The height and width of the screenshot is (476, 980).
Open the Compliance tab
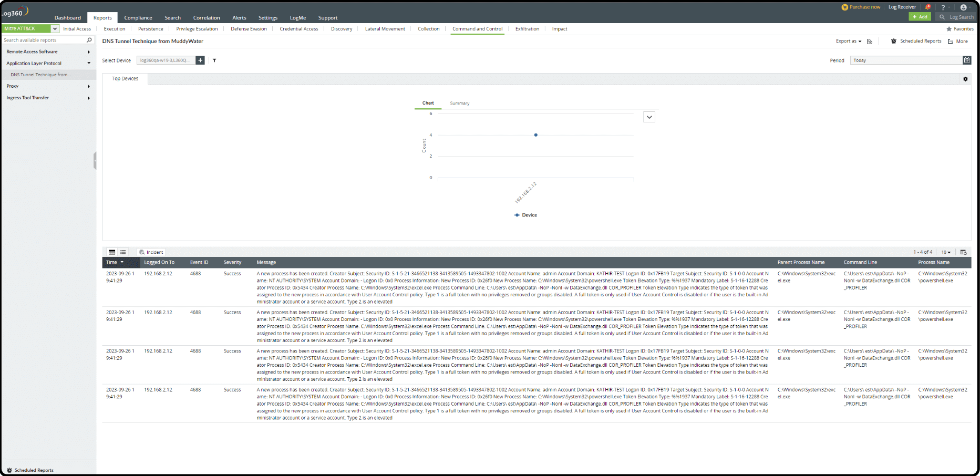pyautogui.click(x=138, y=18)
